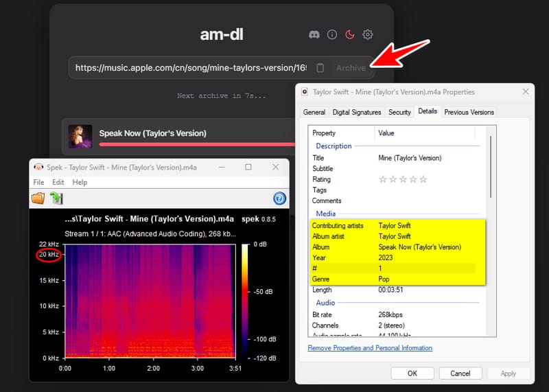
Task: Open the Edit menu in Spek
Action: coord(58,182)
